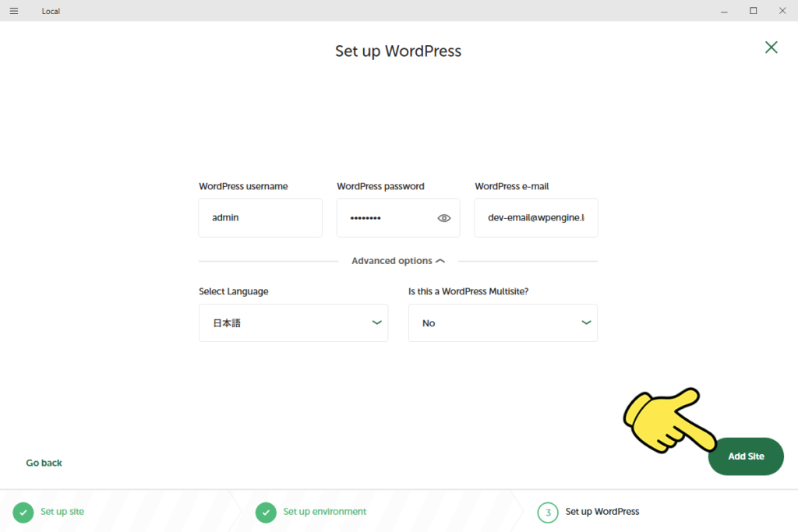Click the Set up environment green checkmark
The width and height of the screenshot is (798, 532).
[266, 513]
